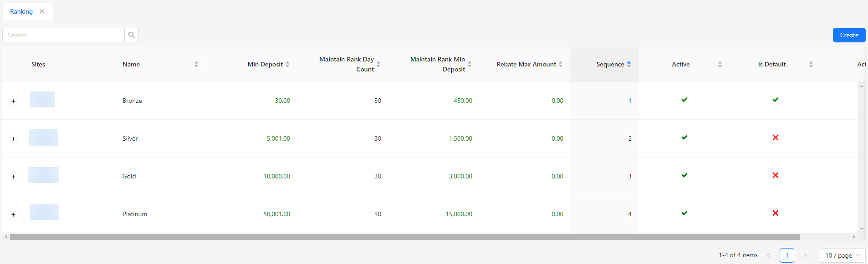Click Silver row Is Default red cross
Screen dimensions: 868x264
[776, 138]
